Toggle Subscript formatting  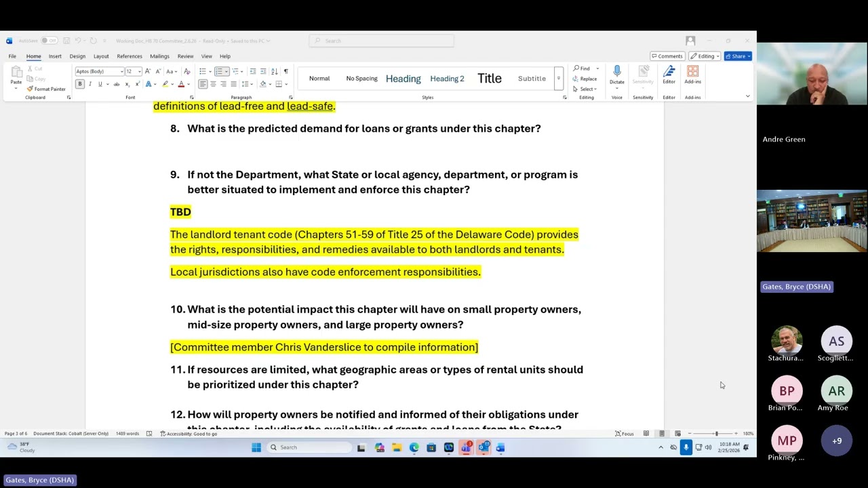click(x=127, y=84)
